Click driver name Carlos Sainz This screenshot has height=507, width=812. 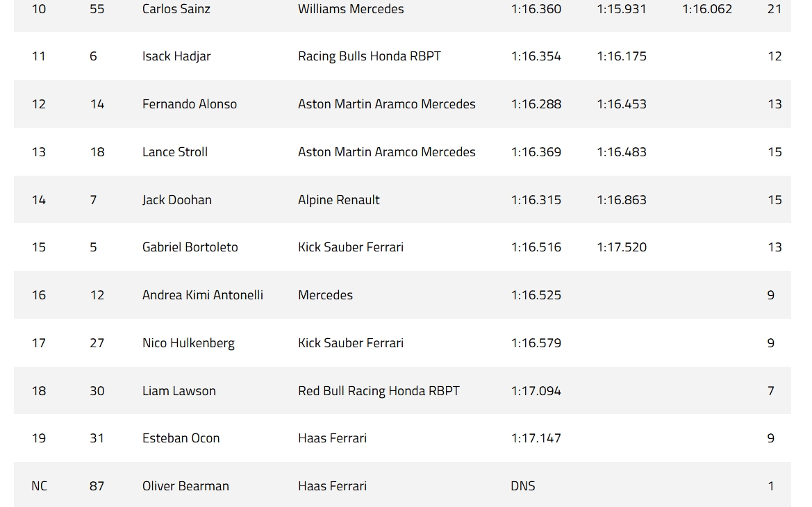click(x=176, y=9)
